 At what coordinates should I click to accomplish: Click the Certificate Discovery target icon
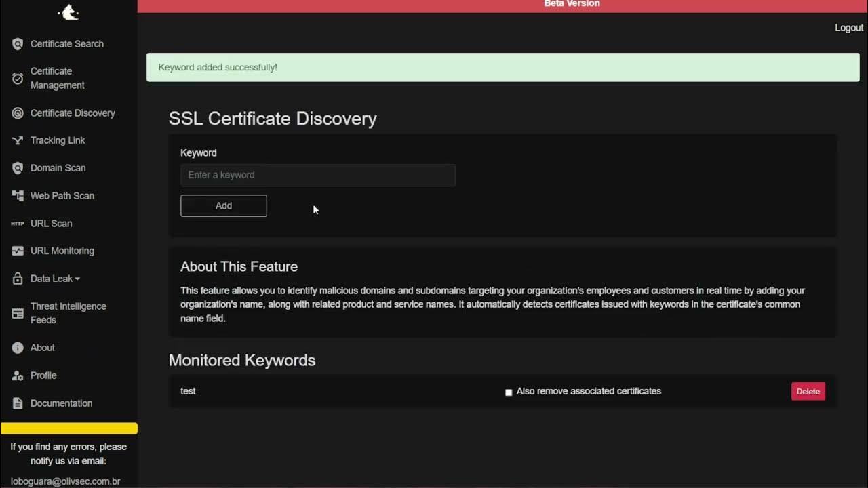[18, 113]
